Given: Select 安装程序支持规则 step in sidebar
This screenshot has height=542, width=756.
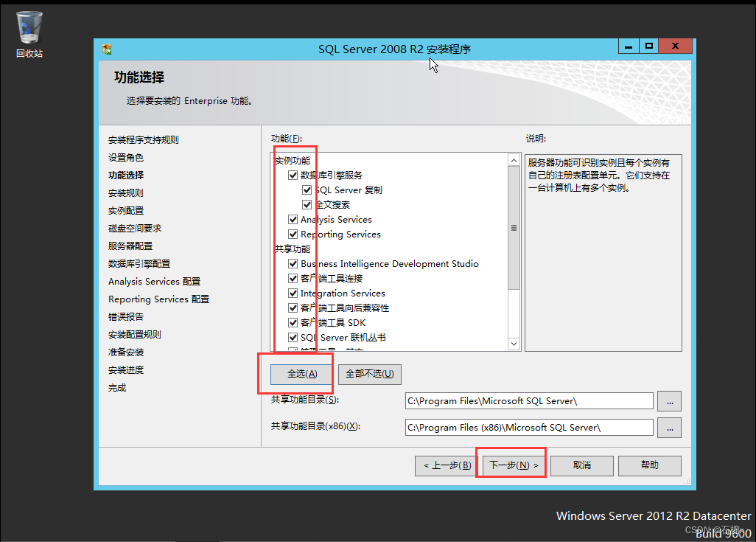Looking at the screenshot, I should [x=144, y=140].
